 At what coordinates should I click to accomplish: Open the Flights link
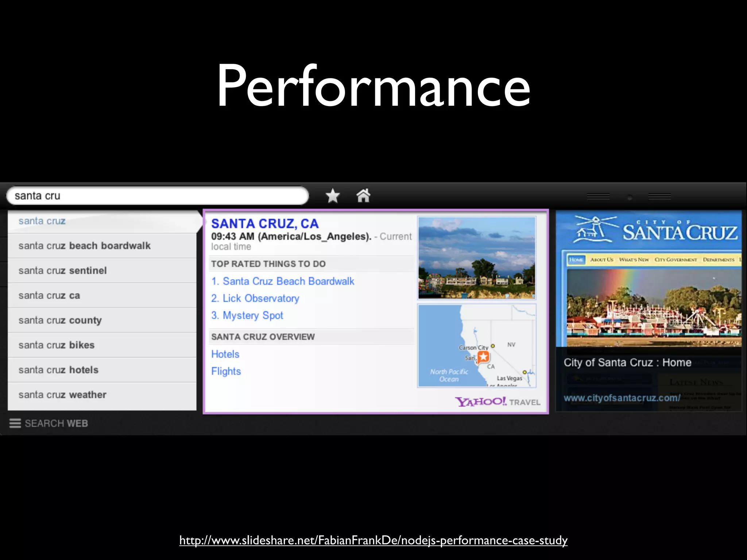click(226, 371)
